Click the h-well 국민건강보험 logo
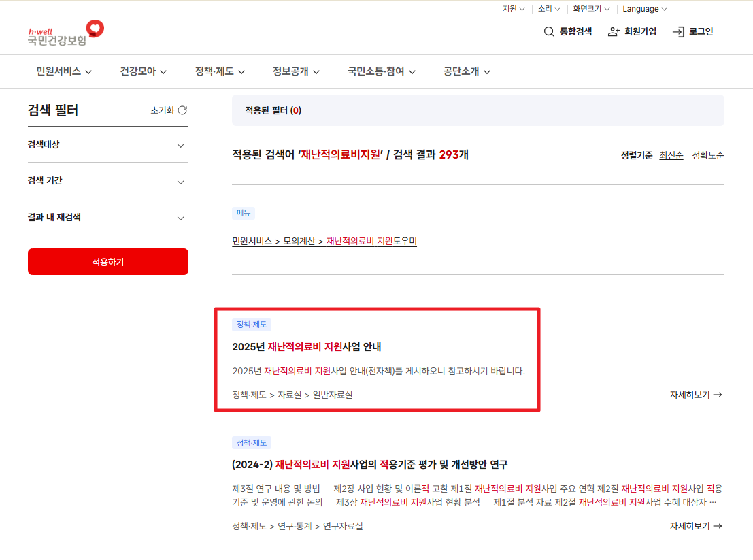Image resolution: width=753 pixels, height=560 pixels. [61, 33]
